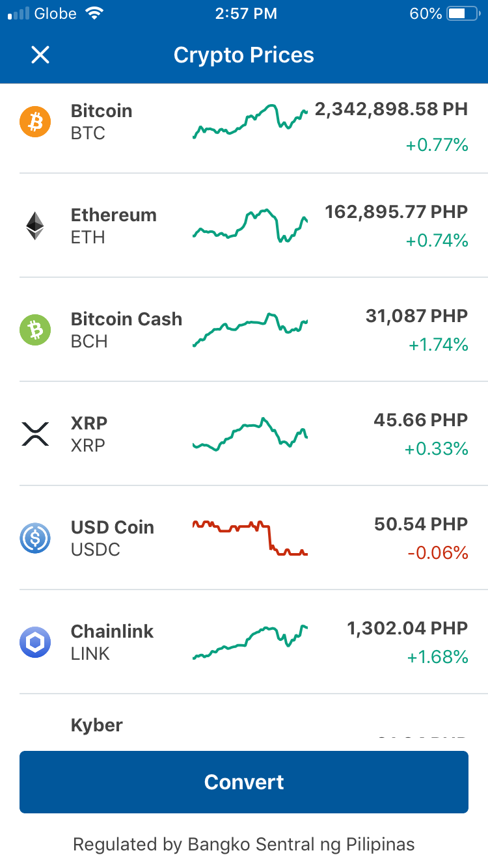The image size is (488, 868).
Task: Tap the Ethereum diamond icon
Action: (35, 226)
